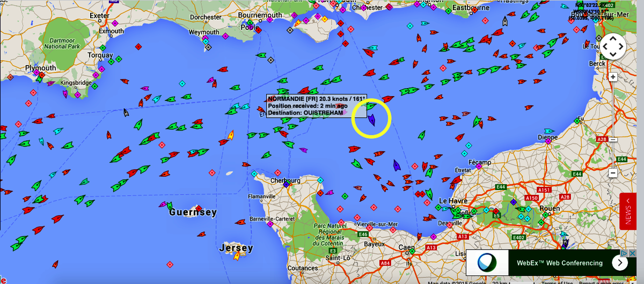Open the magenta port diamond at Exmouth
Image resolution: width=644 pixels, height=284 pixels.
coord(114,24)
